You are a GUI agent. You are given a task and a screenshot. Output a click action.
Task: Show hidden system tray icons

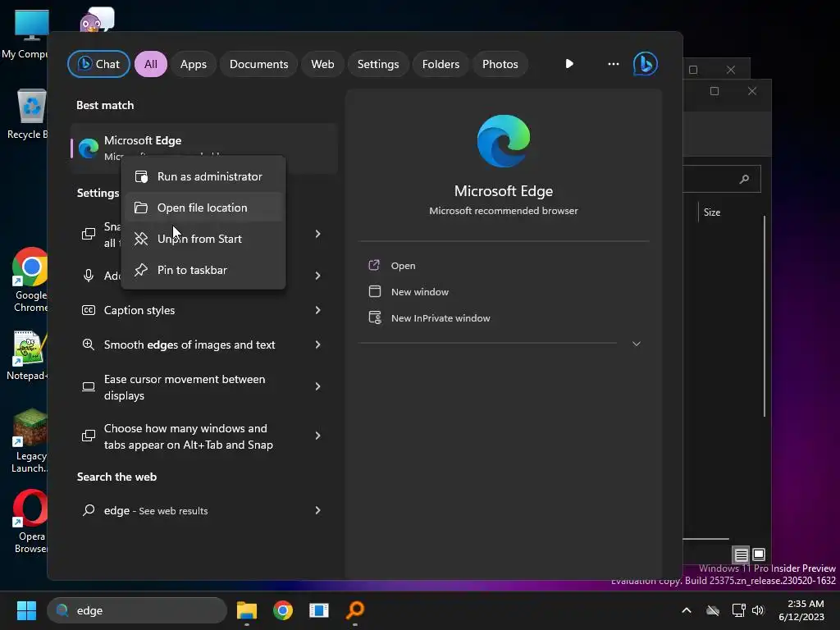tap(687, 610)
